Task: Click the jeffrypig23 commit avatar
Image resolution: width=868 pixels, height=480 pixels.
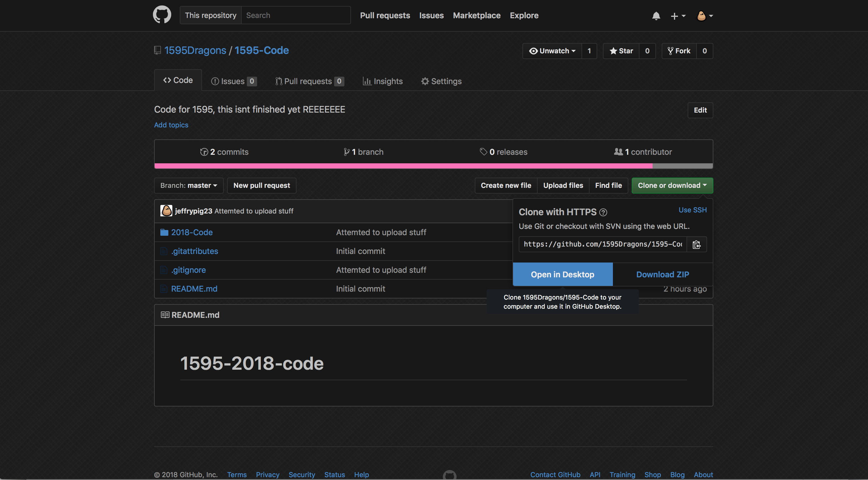Action: coord(166,211)
